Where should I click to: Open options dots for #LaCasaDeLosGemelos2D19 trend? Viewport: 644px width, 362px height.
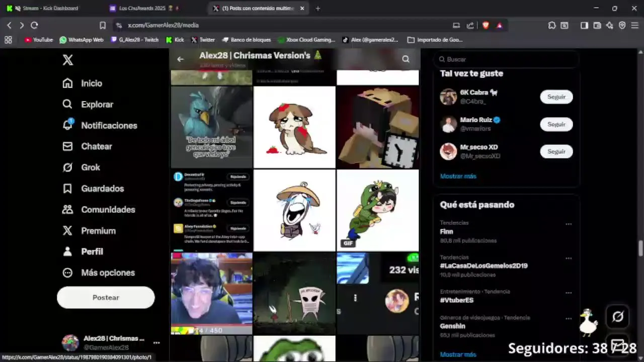[x=569, y=258]
